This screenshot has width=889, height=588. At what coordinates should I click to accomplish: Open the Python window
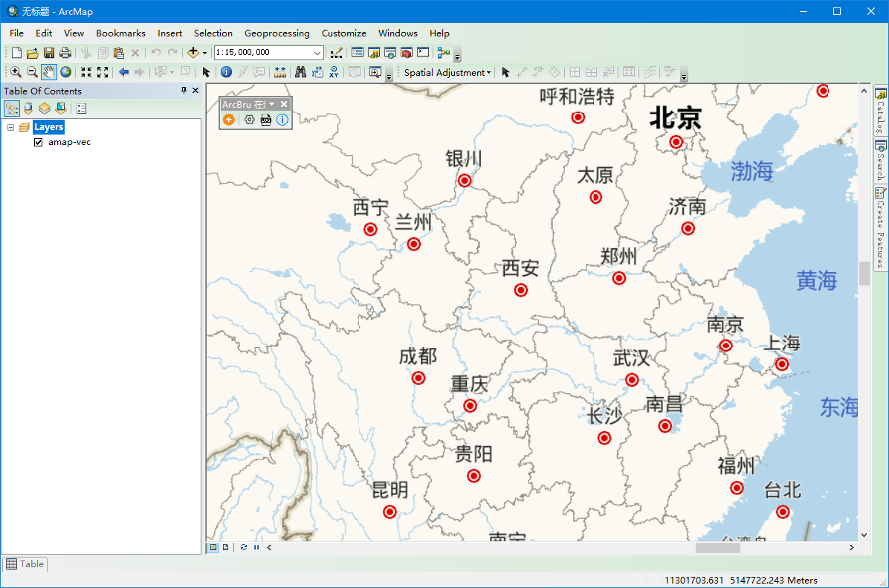coord(423,53)
